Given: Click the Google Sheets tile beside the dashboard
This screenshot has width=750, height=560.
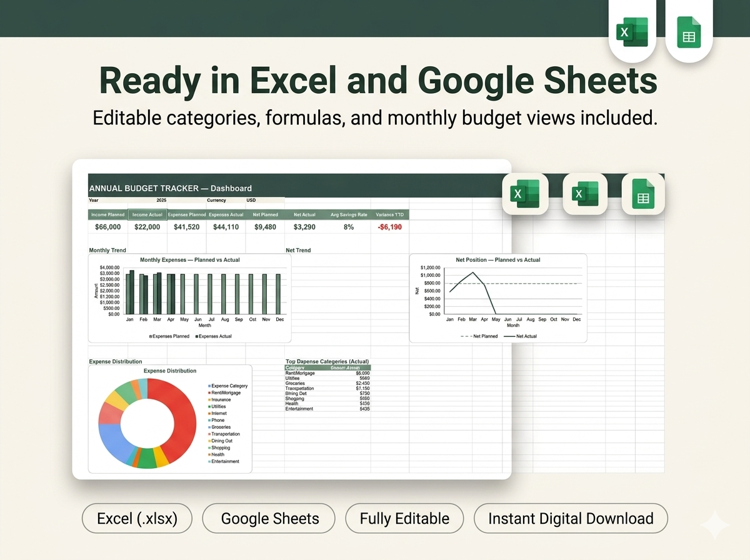Looking at the screenshot, I should 642,194.
